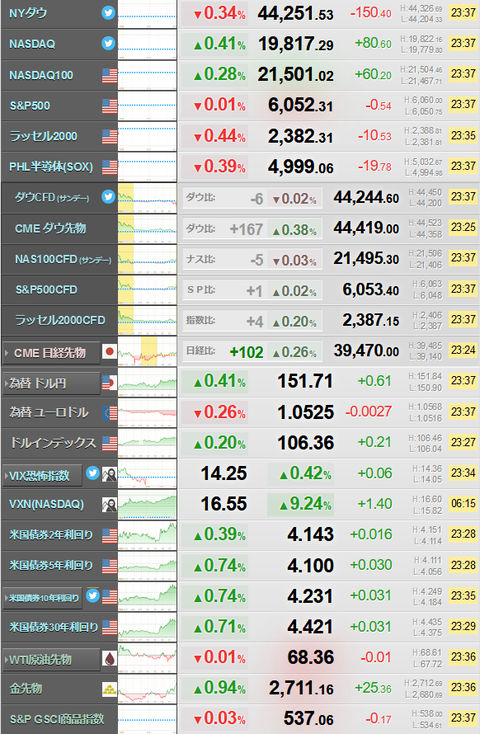Open the 米国債券2年利回り mini chart

point(147,536)
